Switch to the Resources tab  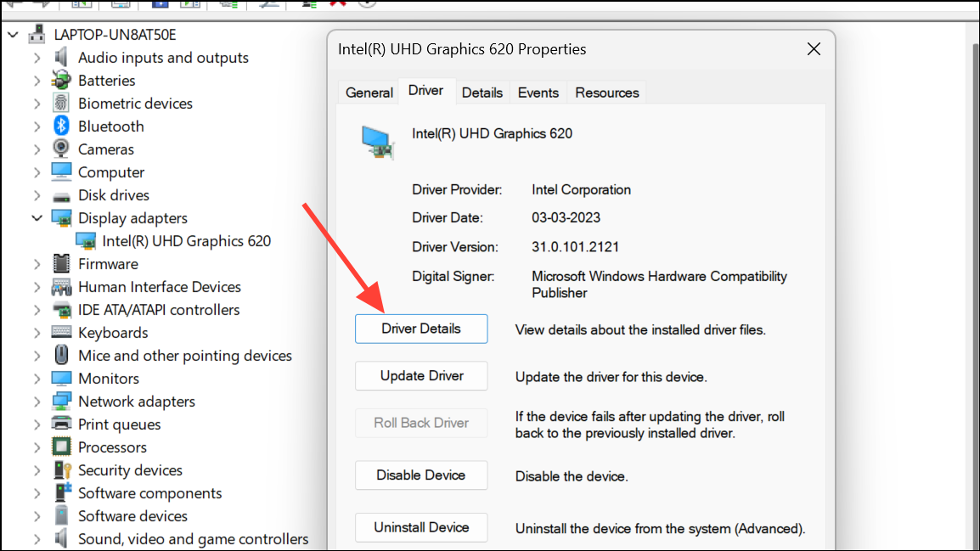pyautogui.click(x=607, y=93)
